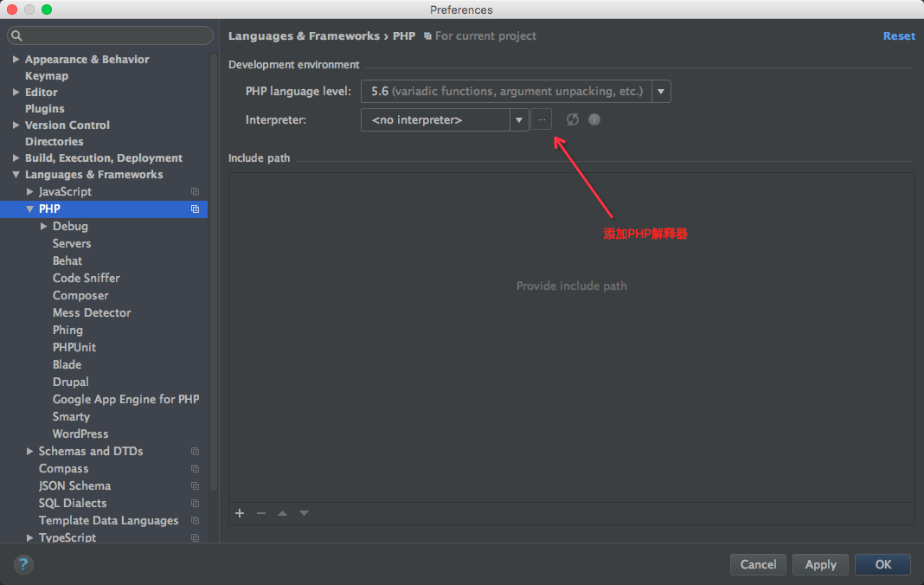Image resolution: width=924 pixels, height=585 pixels.
Task: Expand the Debug tree node
Action: [44, 226]
